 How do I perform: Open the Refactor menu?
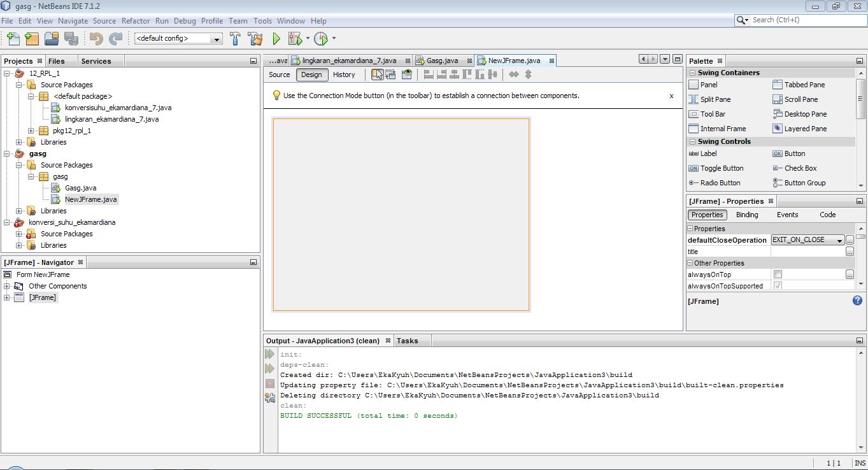pyautogui.click(x=136, y=20)
